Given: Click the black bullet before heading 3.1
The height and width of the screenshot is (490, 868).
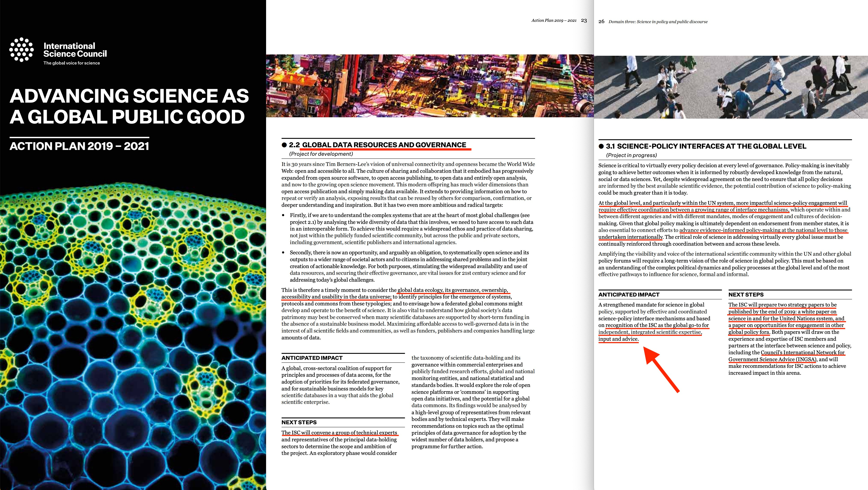Looking at the screenshot, I should tap(601, 147).
